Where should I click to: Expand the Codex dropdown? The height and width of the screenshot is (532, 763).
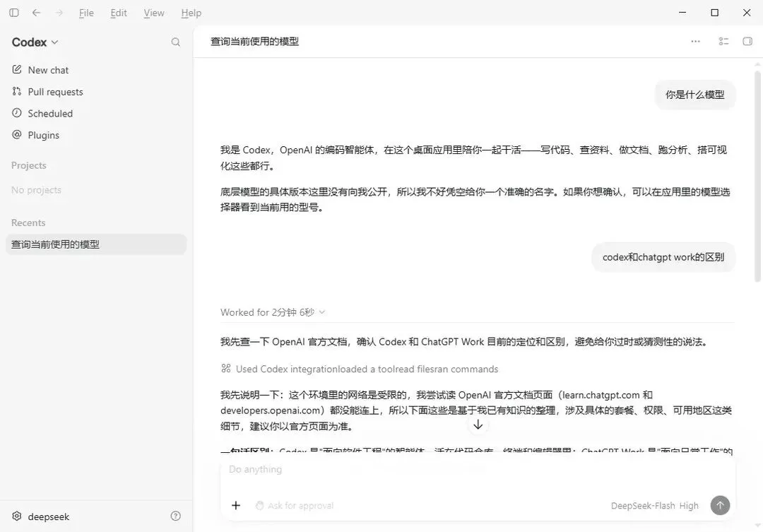coord(35,42)
